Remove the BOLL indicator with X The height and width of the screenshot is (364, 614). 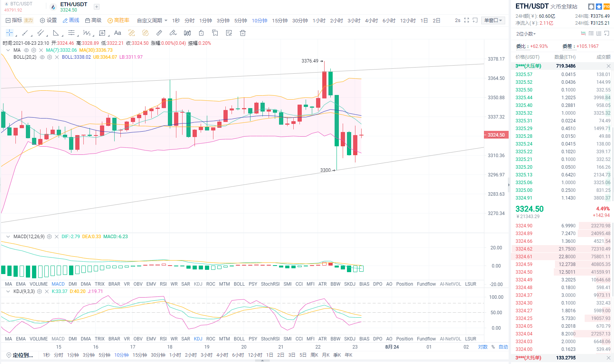tap(57, 57)
